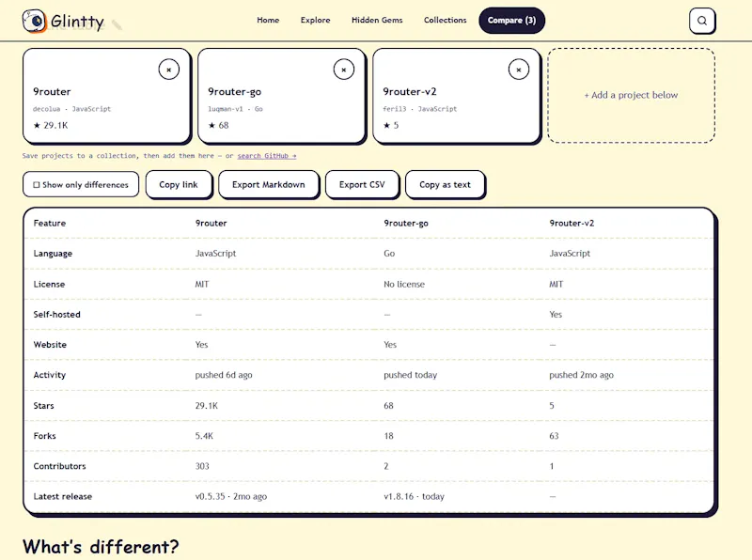Click the 9router-v2 table column header
752x560 pixels.
572,223
